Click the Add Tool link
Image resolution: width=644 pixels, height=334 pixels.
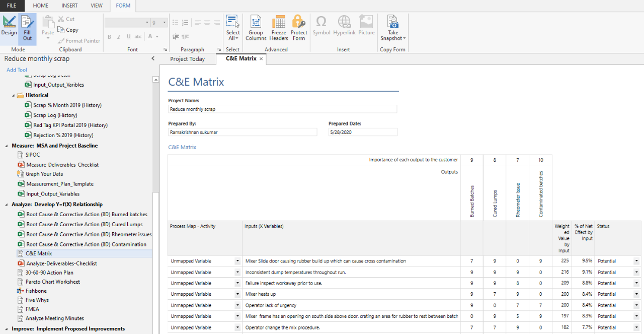click(x=17, y=70)
